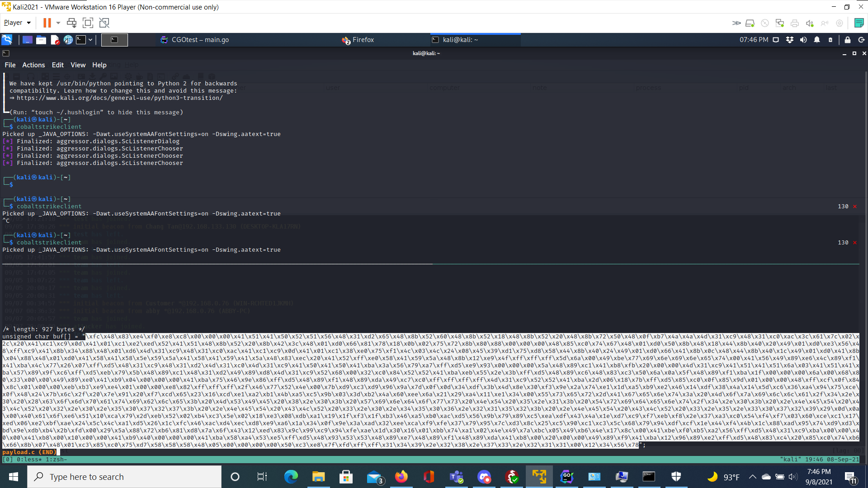The width and height of the screenshot is (868, 488).
Task: Expand power options arrow beside pause button
Action: [58, 23]
